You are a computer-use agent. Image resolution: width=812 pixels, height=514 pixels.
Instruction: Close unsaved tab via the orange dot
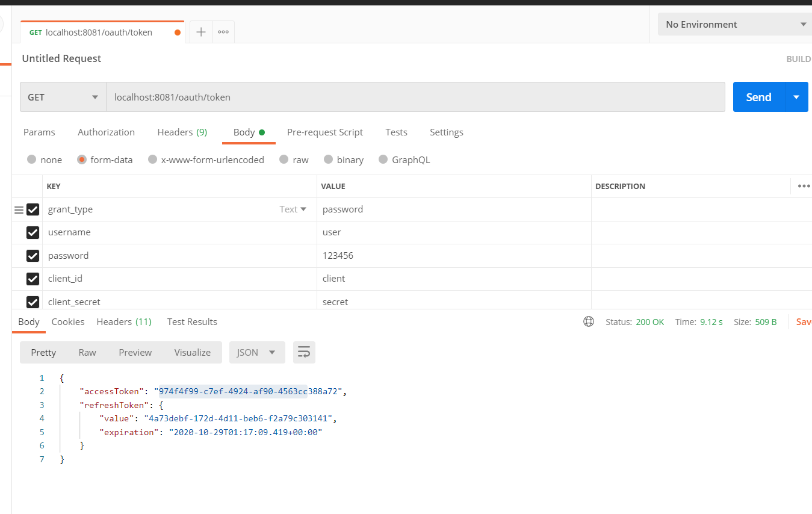point(178,33)
